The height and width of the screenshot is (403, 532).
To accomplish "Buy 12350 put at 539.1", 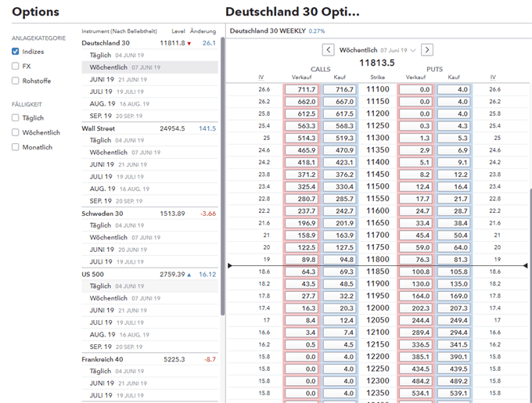I will [454, 394].
